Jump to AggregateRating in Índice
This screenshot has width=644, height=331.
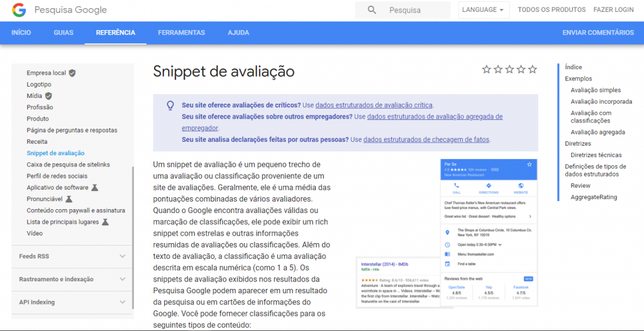click(x=594, y=197)
